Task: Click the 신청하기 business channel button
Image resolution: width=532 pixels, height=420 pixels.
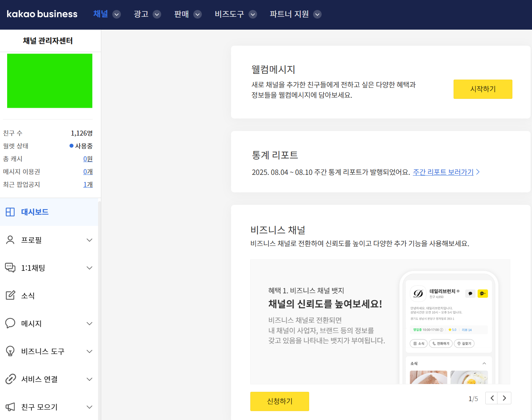Action: click(280, 401)
